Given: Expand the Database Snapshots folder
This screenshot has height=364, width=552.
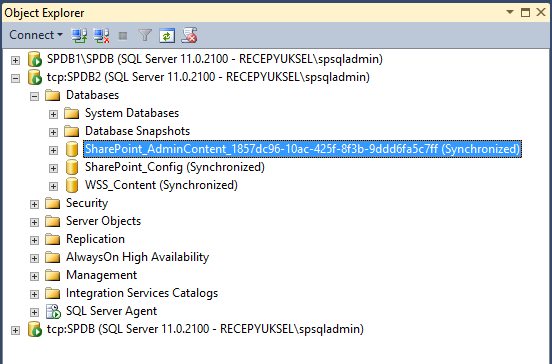Looking at the screenshot, I should tap(53, 132).
